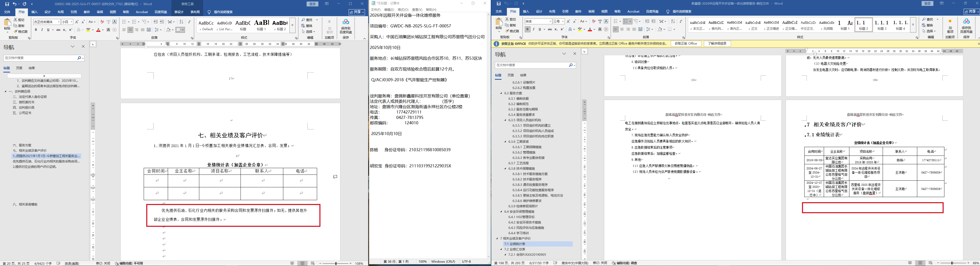
Task: Show paragraph marks in left Word ribbon
Action: point(189,22)
